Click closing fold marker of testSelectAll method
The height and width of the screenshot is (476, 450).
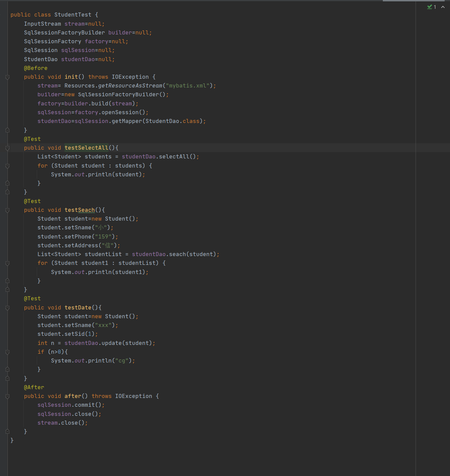pos(7,192)
